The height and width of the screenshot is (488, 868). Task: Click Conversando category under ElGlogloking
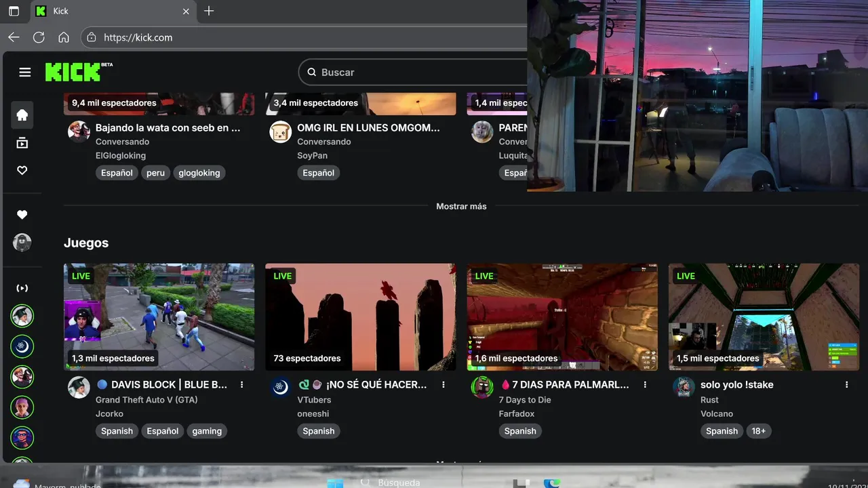(122, 142)
